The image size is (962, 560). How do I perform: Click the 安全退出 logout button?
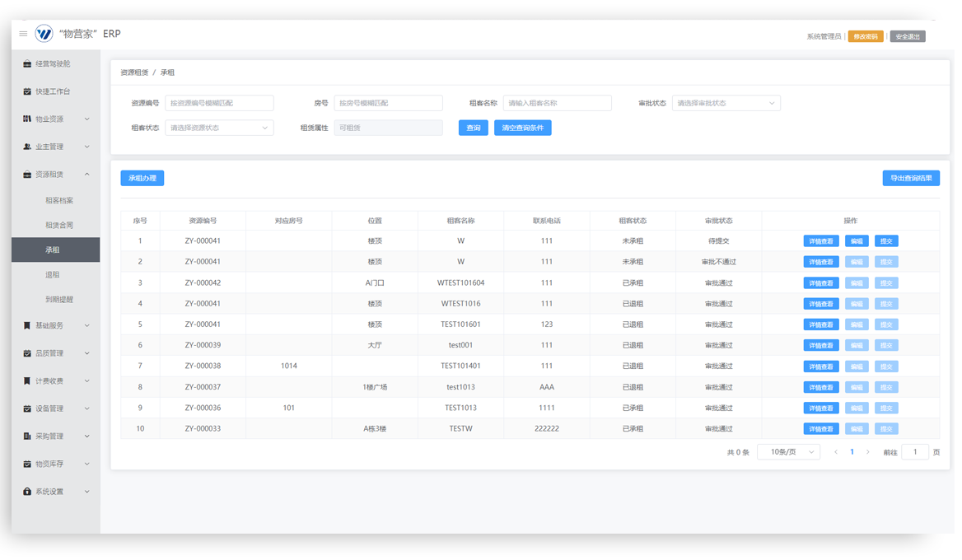point(907,37)
